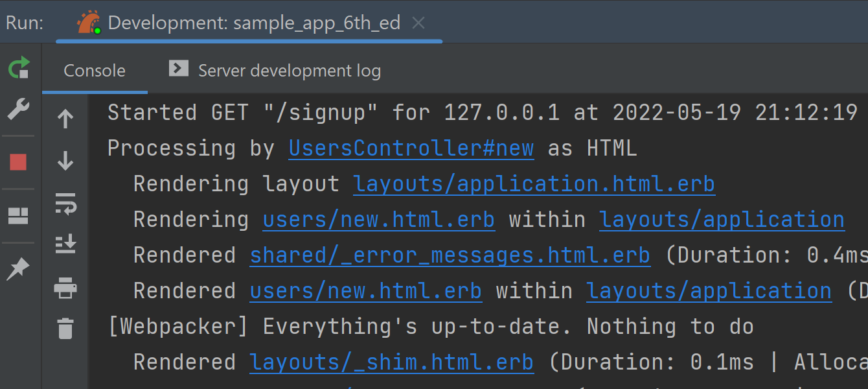Pin the run tab
868x389 pixels.
tap(19, 268)
